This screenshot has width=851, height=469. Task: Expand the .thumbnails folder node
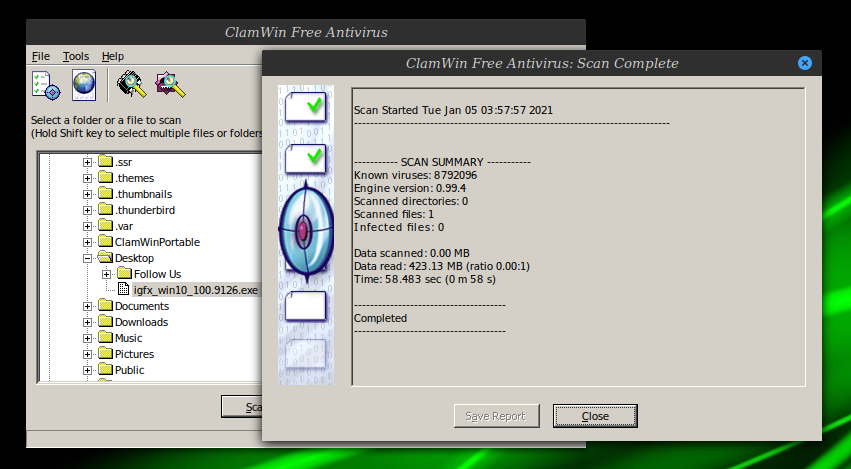87,194
